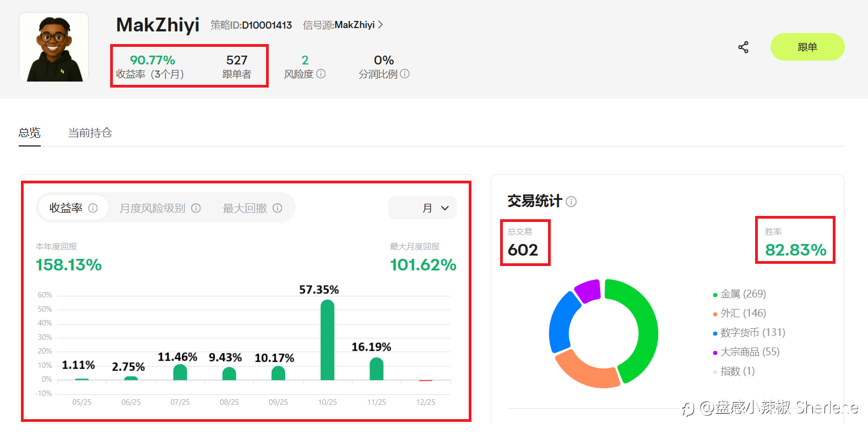Click the 外汇 (146) legend entry

coord(740,313)
